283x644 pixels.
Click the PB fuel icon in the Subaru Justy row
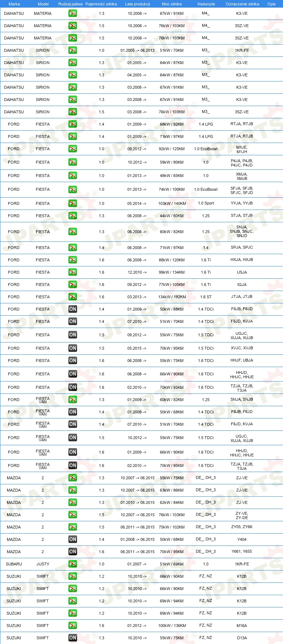click(72, 564)
